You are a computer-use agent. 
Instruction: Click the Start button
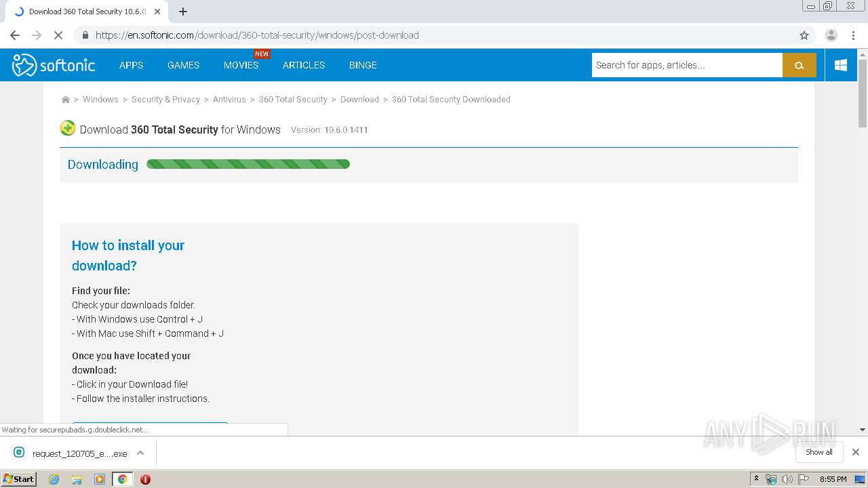click(19, 479)
